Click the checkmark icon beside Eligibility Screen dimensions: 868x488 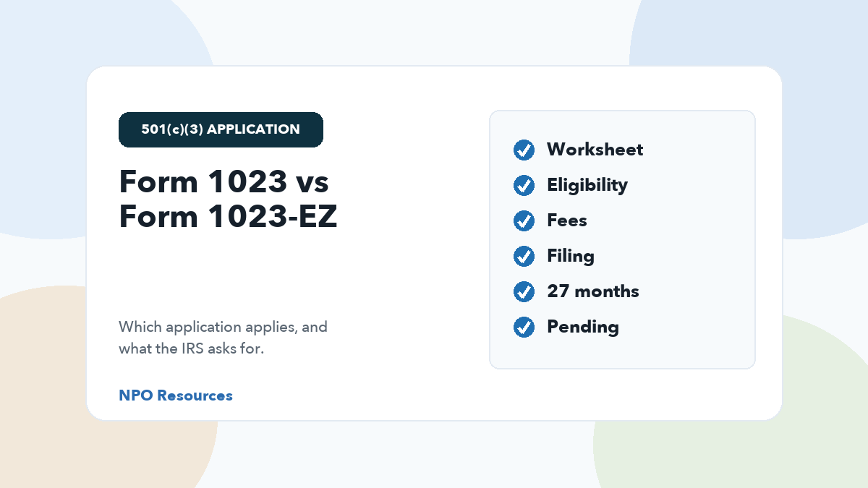pos(524,185)
